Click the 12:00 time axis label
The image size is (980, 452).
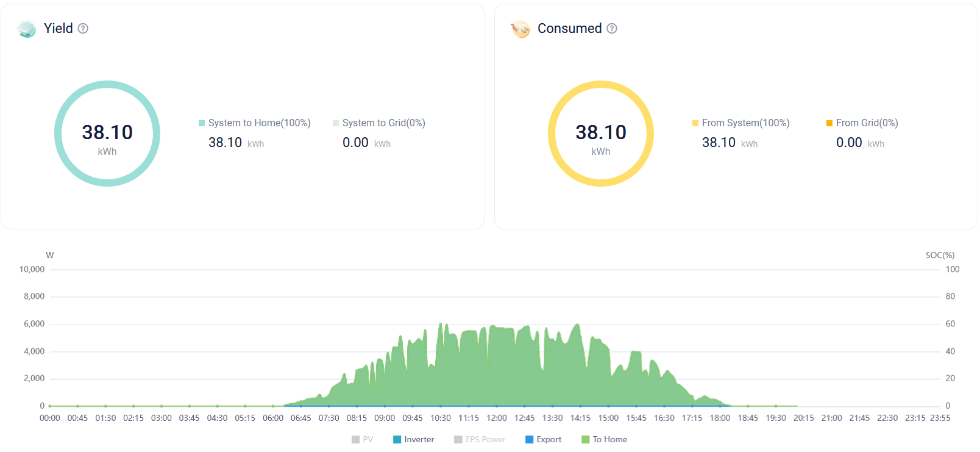497,418
